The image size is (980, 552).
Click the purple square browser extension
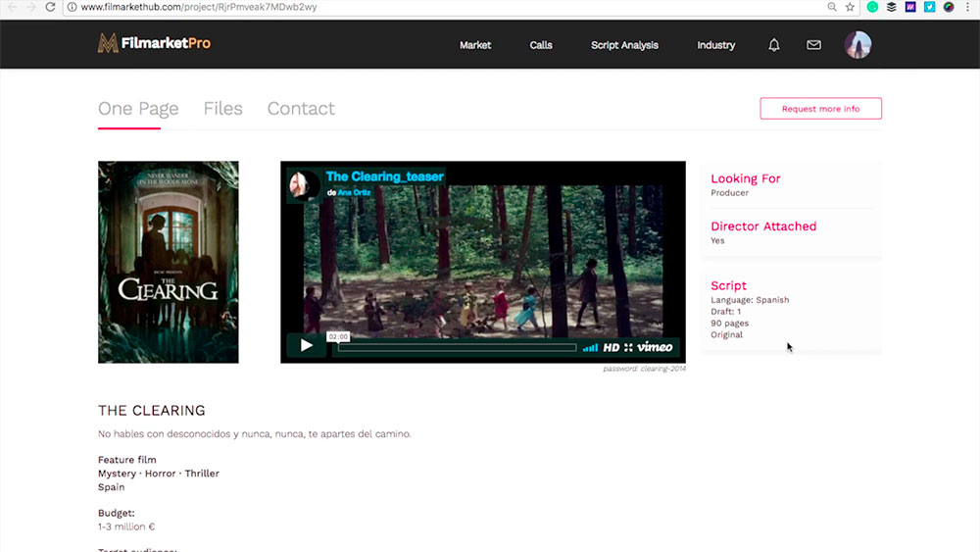pyautogui.click(x=910, y=7)
